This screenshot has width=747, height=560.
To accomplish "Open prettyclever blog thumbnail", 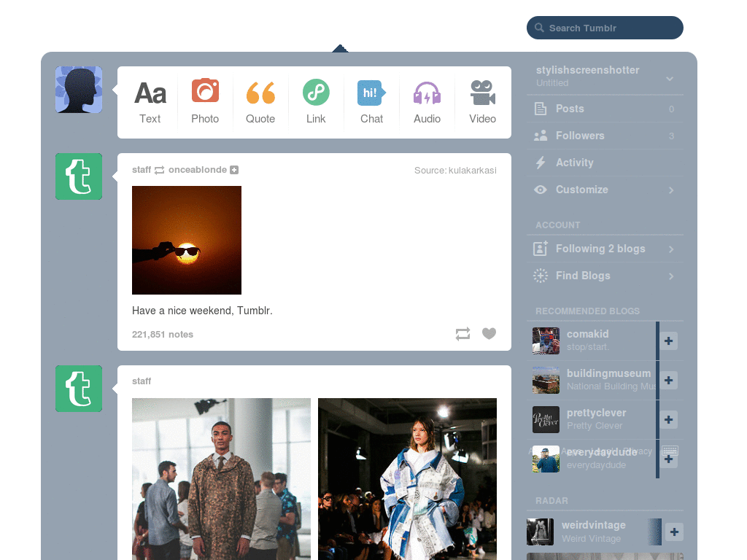I will pos(546,419).
